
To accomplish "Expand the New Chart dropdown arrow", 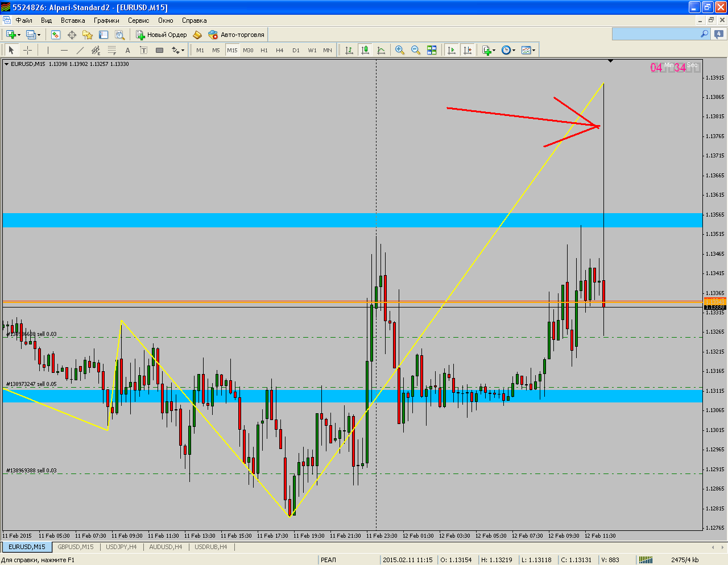I will (x=19, y=35).
